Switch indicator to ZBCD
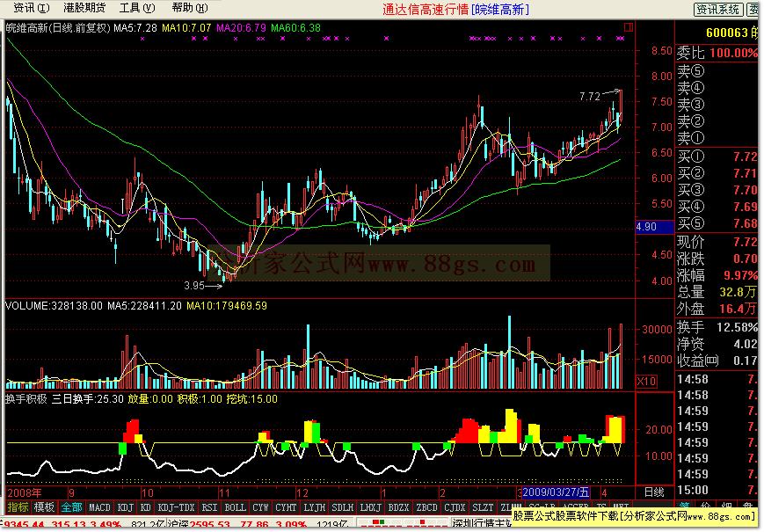The image size is (764, 532). click(426, 507)
